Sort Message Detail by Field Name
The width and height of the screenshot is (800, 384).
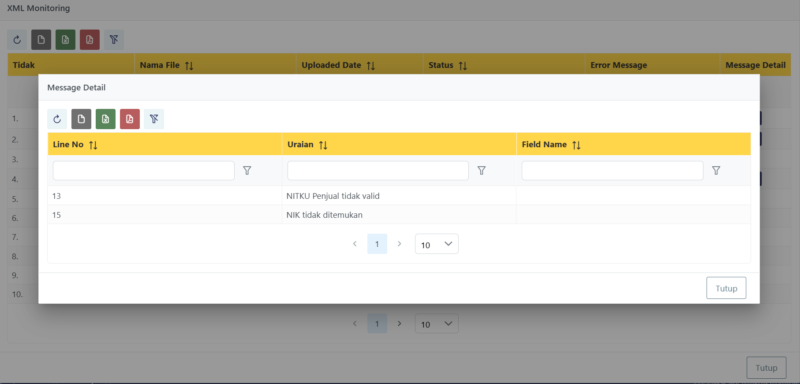click(x=577, y=145)
